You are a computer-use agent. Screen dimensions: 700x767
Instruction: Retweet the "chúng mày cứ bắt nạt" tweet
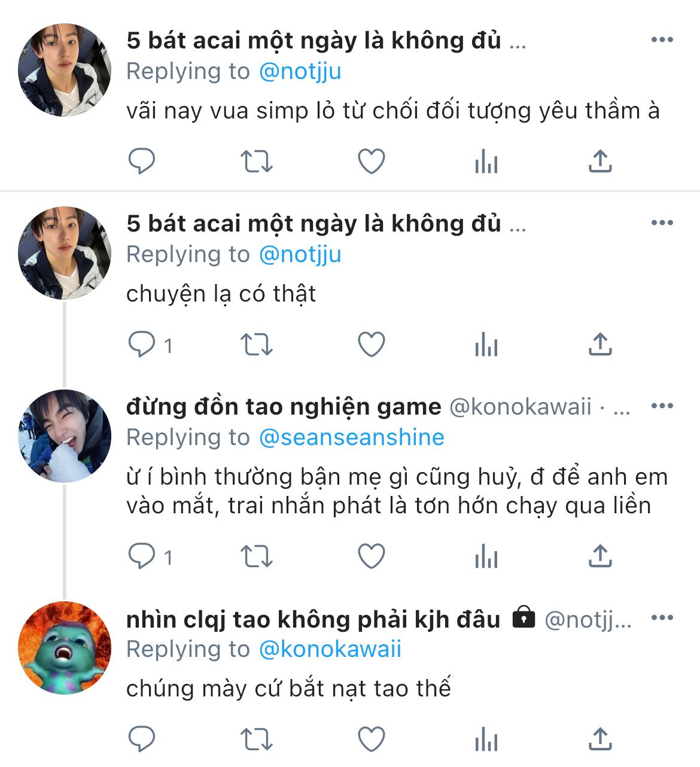coord(256,739)
